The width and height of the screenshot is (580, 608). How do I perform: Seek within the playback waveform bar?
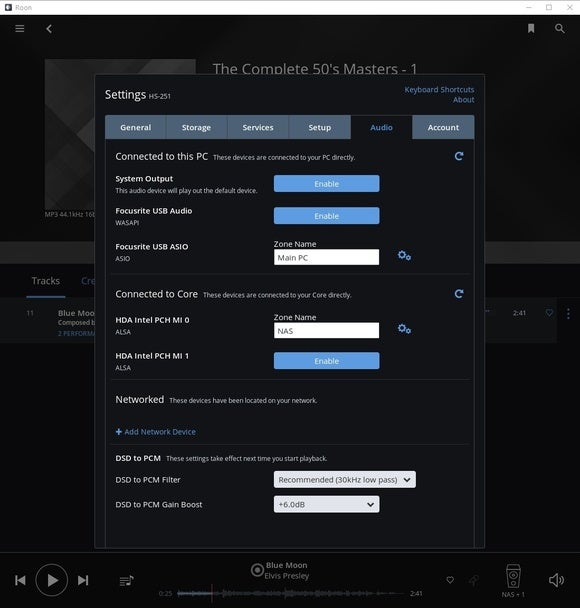click(x=291, y=593)
